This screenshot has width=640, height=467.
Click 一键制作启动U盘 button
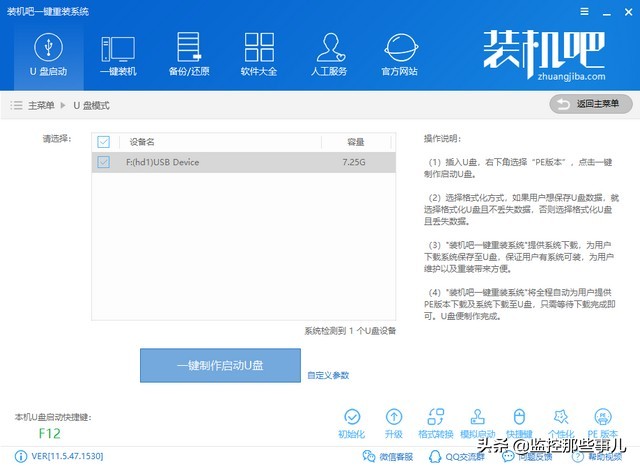click(220, 365)
